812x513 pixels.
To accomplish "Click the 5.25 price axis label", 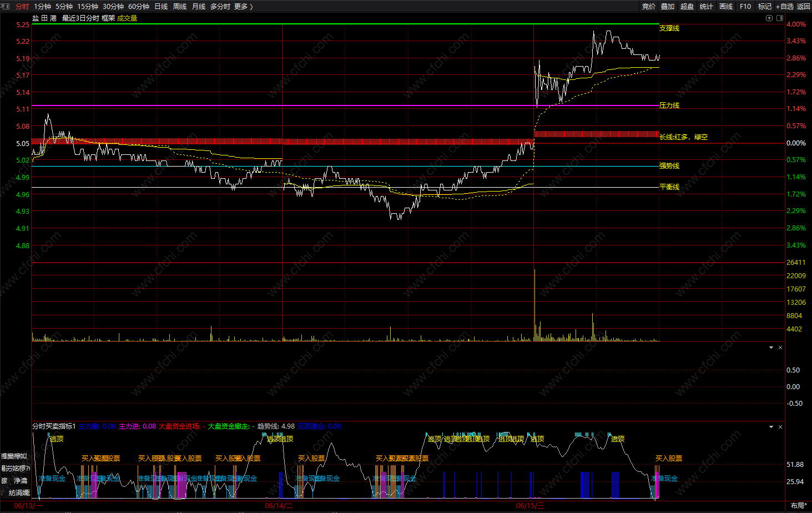I will coord(23,25).
